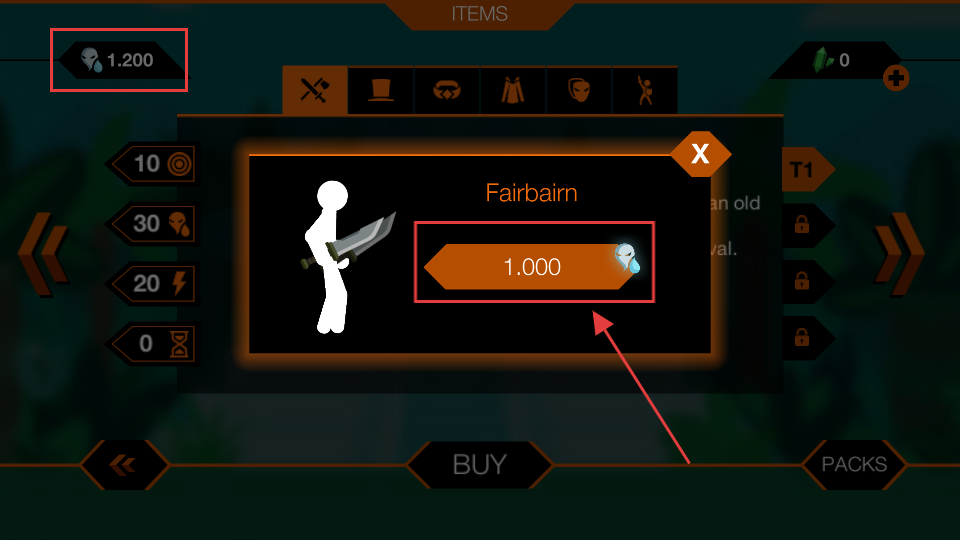Click the bottom locked tier slot
Image resolution: width=960 pixels, height=540 pixels.
[x=807, y=337]
